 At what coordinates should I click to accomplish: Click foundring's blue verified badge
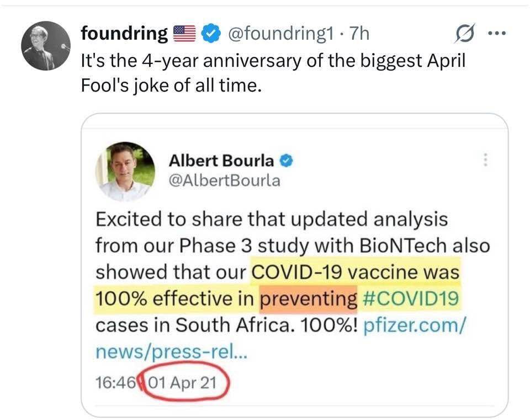[210, 34]
